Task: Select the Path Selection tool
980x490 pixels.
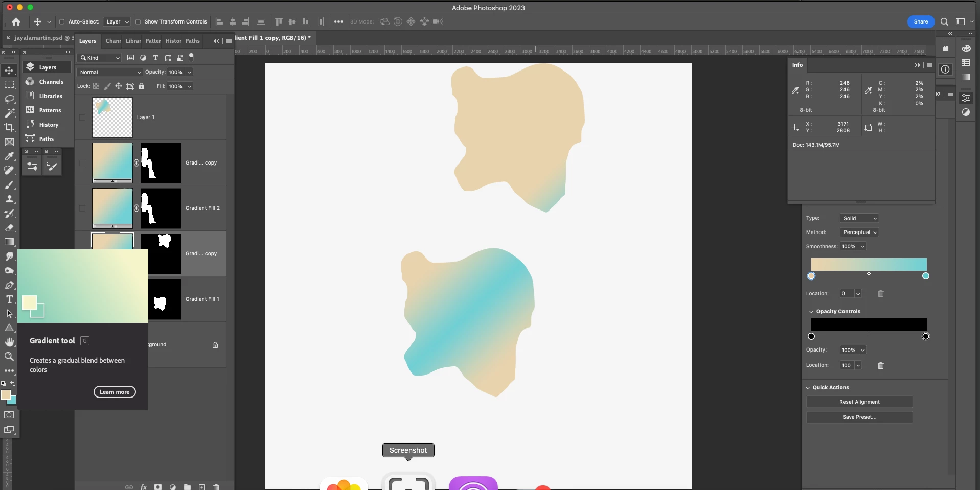Action: tap(9, 313)
